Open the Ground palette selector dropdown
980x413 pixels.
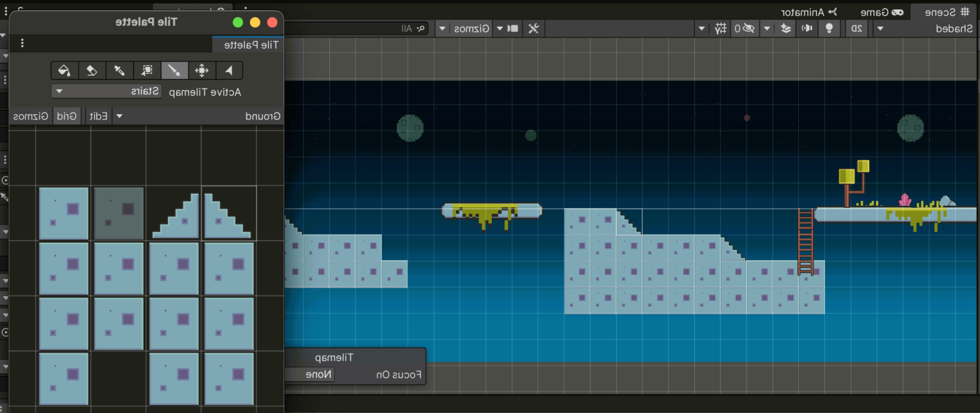(198, 116)
